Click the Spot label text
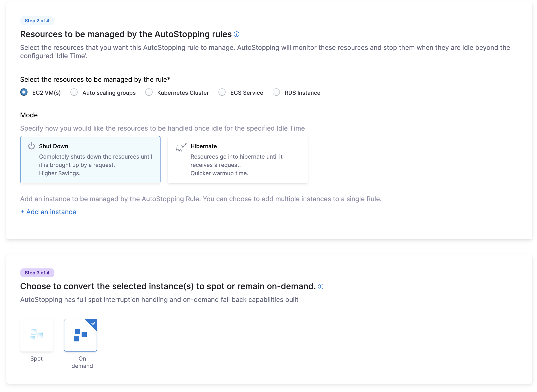The width and height of the screenshot is (537, 392). (36, 359)
